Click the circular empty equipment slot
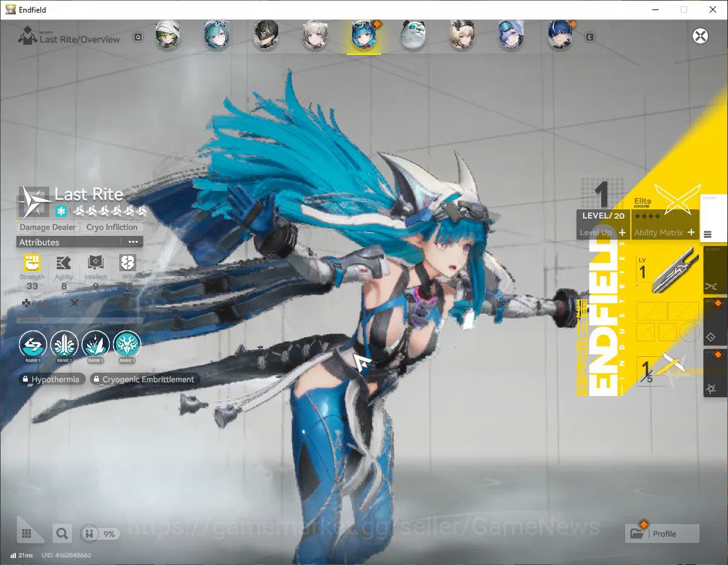Viewport: 728px width, 565px height. [690, 332]
